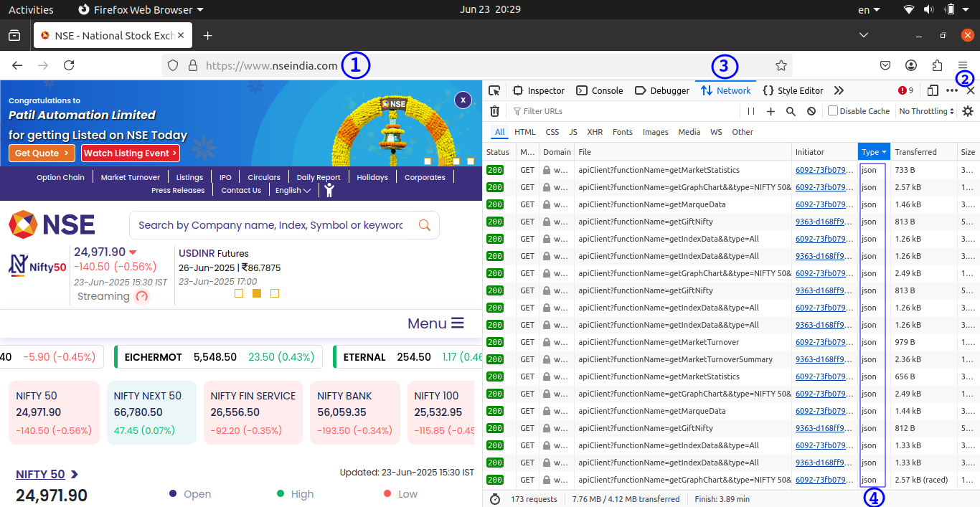Open the accessibility figure icon on NSE

(329, 190)
